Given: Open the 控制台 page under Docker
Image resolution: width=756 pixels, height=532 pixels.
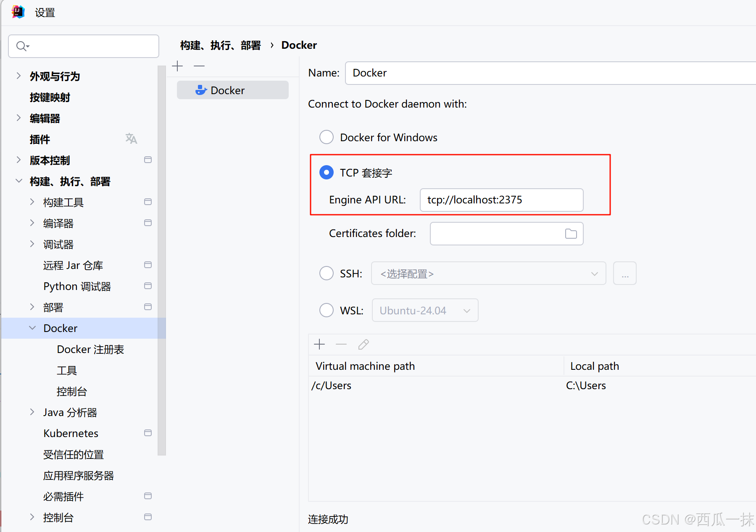Looking at the screenshot, I should point(72,392).
